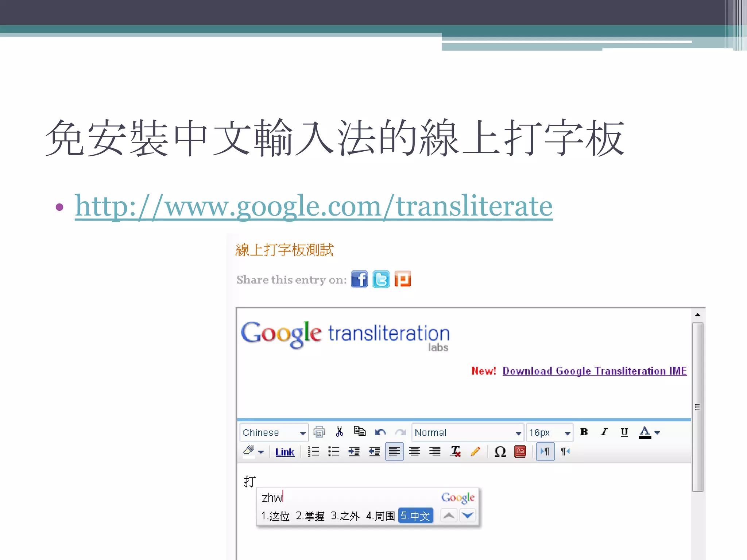Viewport: 747px width, 560px height.
Task: Open the Omega special characters icon
Action: pyautogui.click(x=500, y=451)
